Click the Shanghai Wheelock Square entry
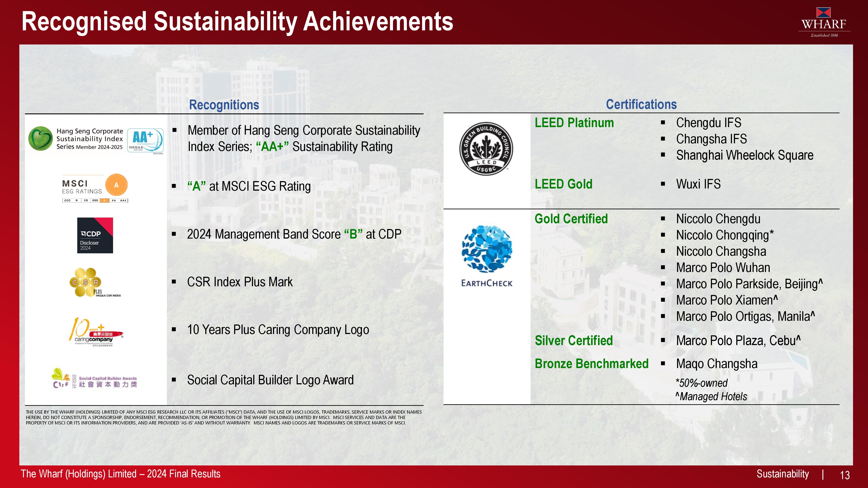 point(745,155)
